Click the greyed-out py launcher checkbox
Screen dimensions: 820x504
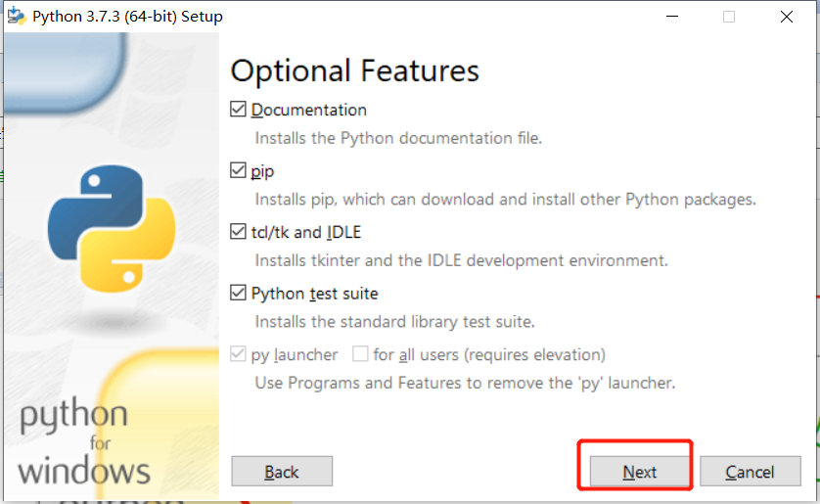(x=238, y=354)
